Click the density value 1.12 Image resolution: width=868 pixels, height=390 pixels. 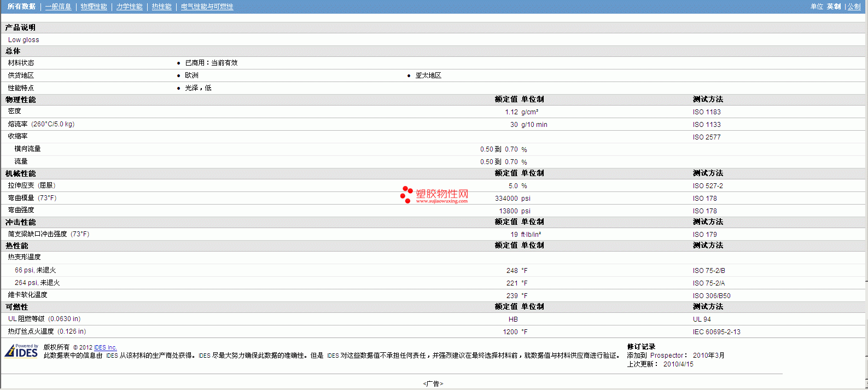pos(511,112)
